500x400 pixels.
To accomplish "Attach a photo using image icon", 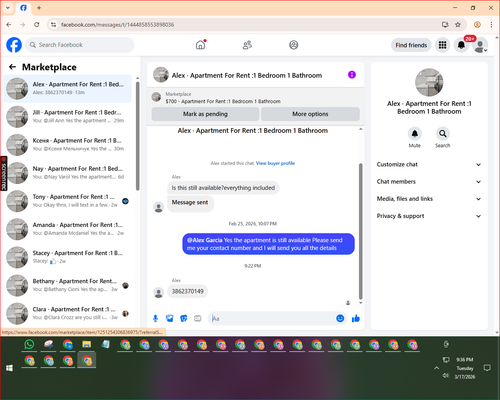I will pyautogui.click(x=170, y=319).
